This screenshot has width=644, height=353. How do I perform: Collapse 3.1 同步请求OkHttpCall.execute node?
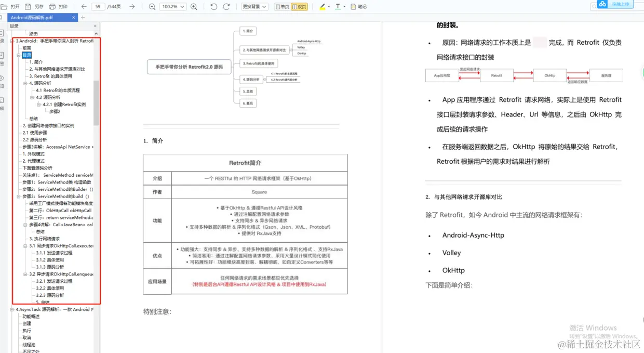(x=25, y=246)
